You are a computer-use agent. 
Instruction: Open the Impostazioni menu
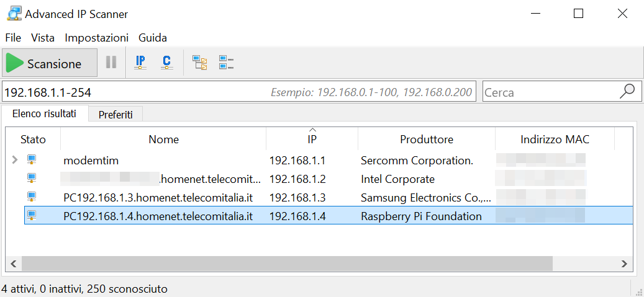click(x=96, y=38)
